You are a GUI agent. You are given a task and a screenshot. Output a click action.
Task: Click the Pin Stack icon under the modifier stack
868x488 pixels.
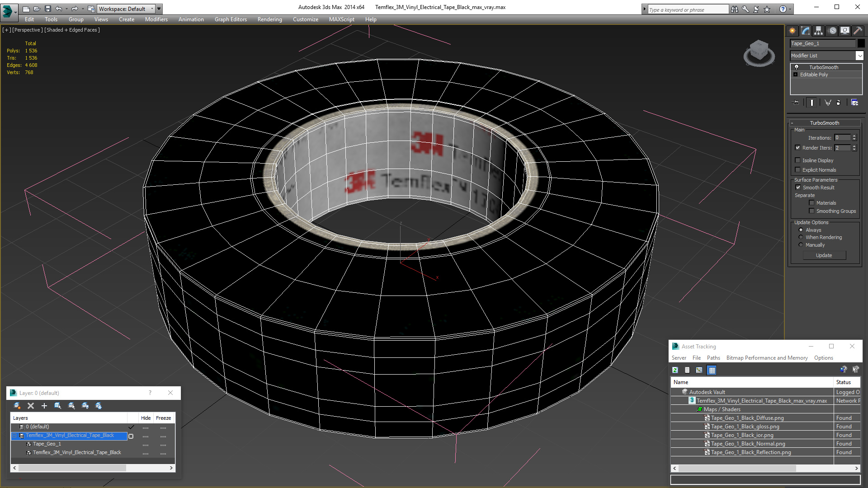click(796, 103)
